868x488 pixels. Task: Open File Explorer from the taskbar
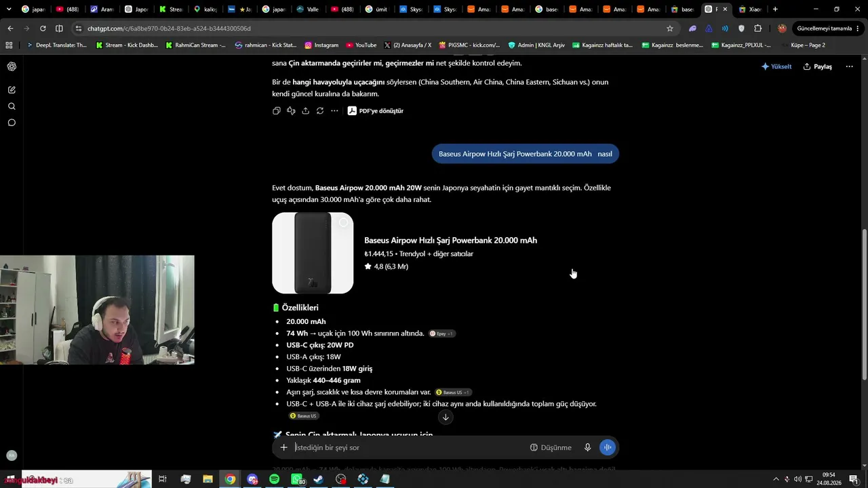coord(208,479)
